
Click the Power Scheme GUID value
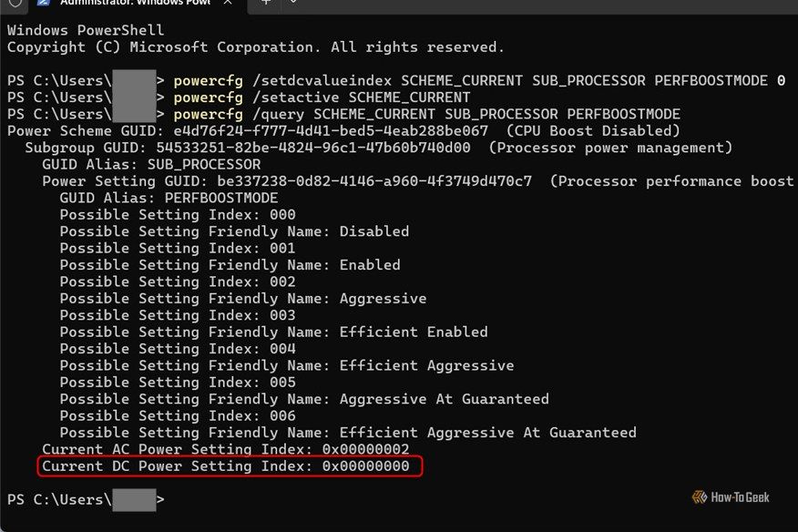[x=331, y=131]
